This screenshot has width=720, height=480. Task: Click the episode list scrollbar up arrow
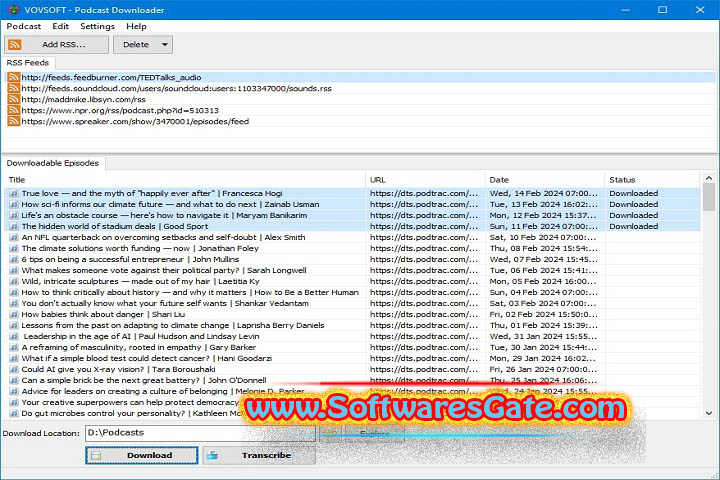(x=709, y=178)
